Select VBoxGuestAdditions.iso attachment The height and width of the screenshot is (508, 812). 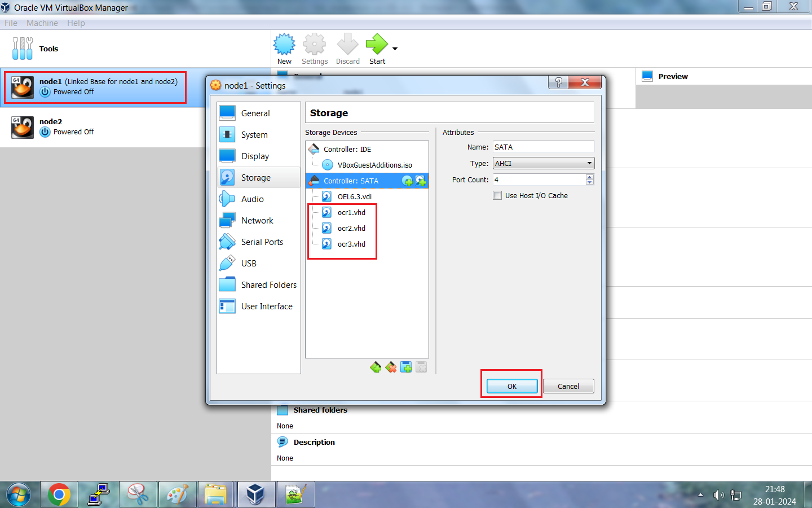pyautogui.click(x=367, y=165)
